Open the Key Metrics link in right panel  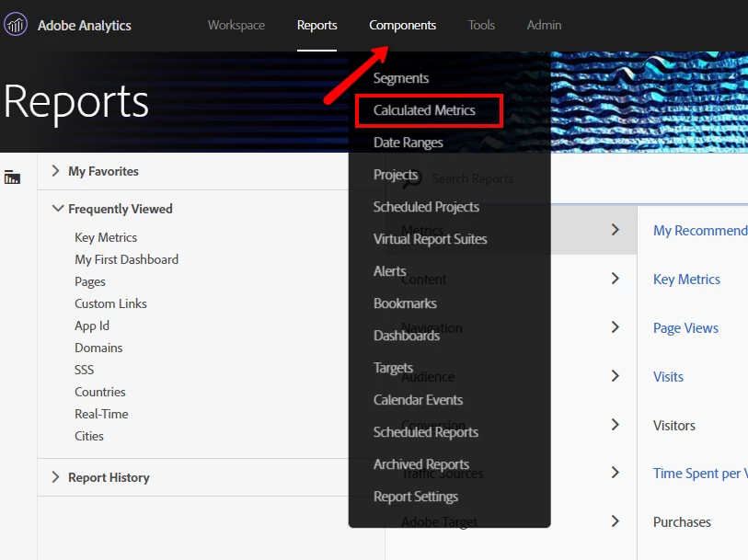coord(686,279)
